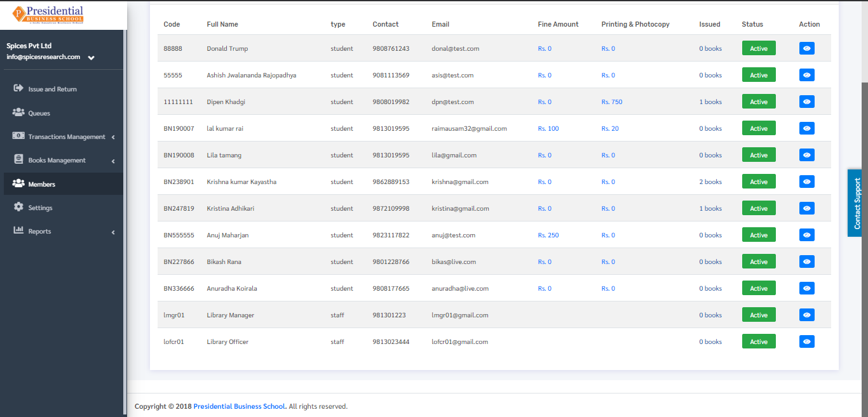The height and width of the screenshot is (417, 868).
Task: Click Rs. 750 printing amount for Dipen Khadgi
Action: pos(612,102)
